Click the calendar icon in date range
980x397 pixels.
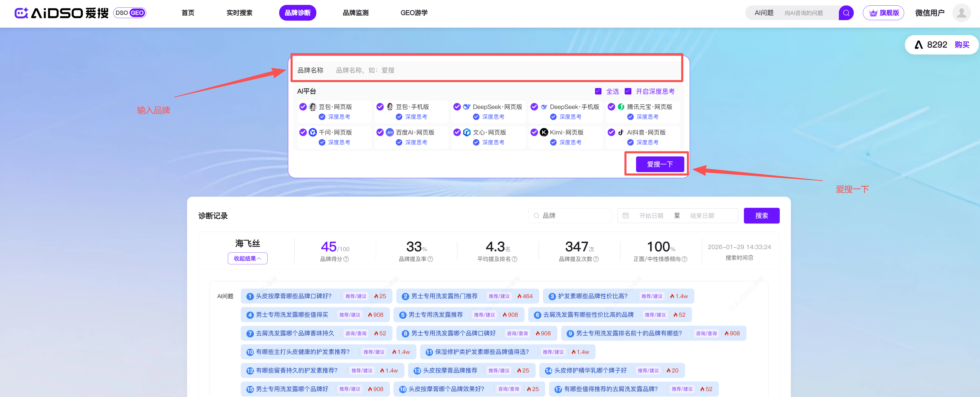[x=625, y=216]
